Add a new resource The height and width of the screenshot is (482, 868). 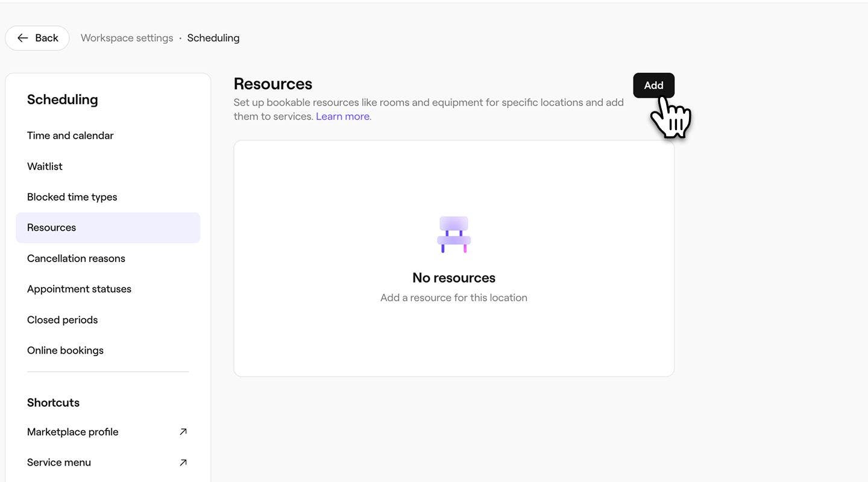(x=653, y=86)
